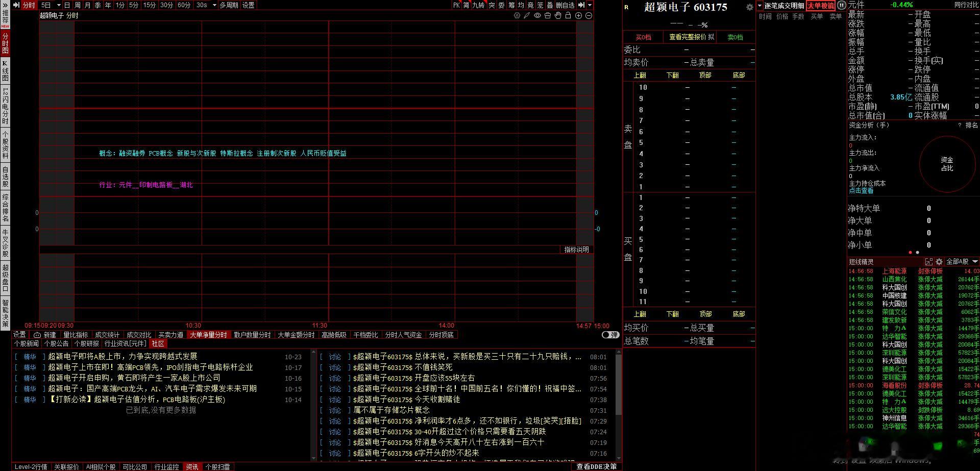Screen dimensions: 980x471
Task: Select the drawing pen tool icon
Action: (x=527, y=16)
